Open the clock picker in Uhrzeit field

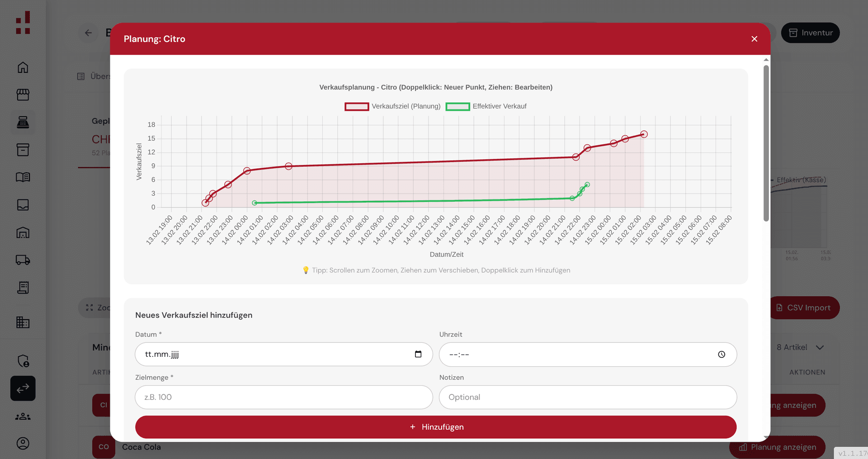(722, 355)
